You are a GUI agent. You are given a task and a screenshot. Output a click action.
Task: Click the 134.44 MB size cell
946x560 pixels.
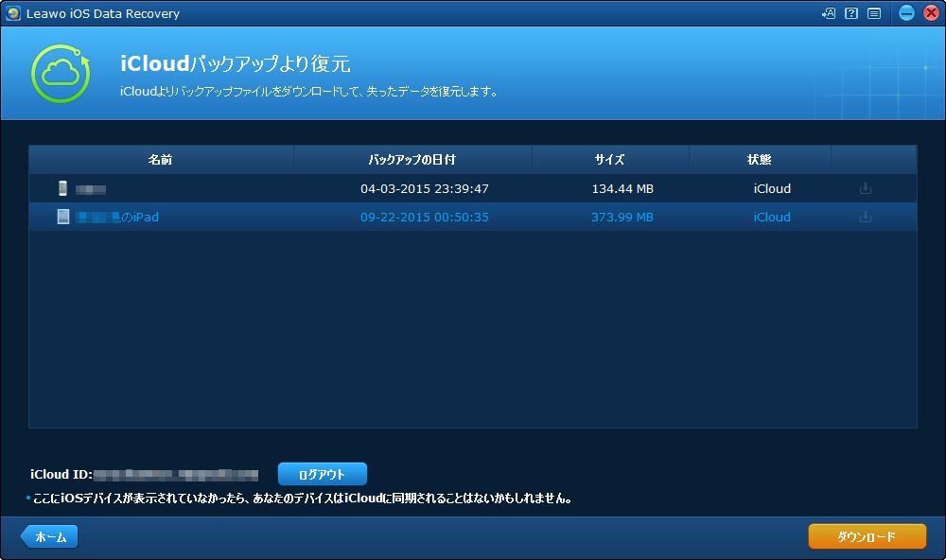coord(622,189)
